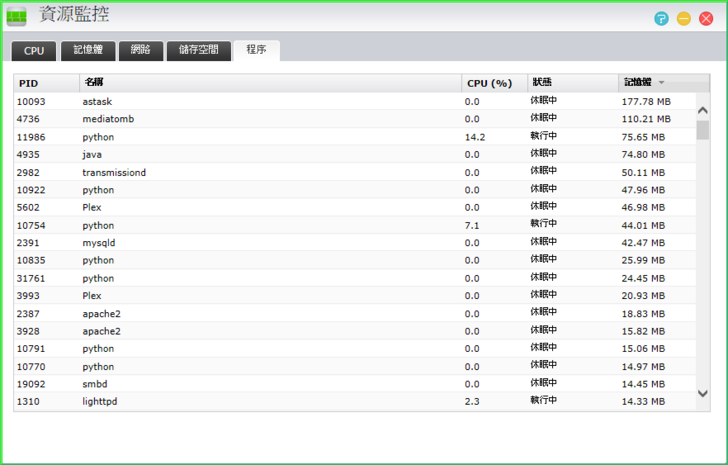Click the 7.1 CPU value
The image size is (728, 465).
click(x=472, y=226)
